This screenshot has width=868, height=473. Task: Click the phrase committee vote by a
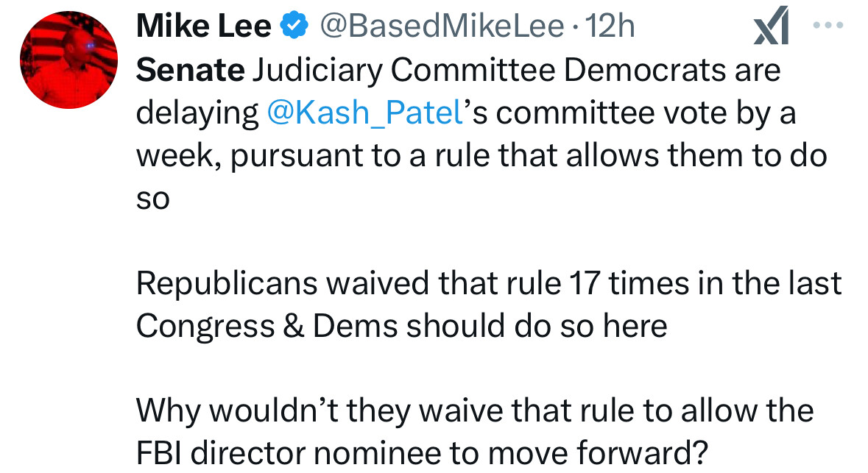[x=651, y=115]
